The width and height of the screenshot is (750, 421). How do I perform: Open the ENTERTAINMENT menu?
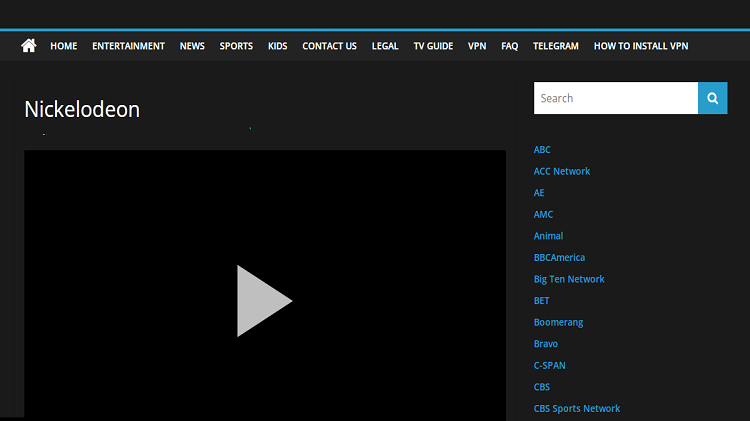tap(128, 46)
